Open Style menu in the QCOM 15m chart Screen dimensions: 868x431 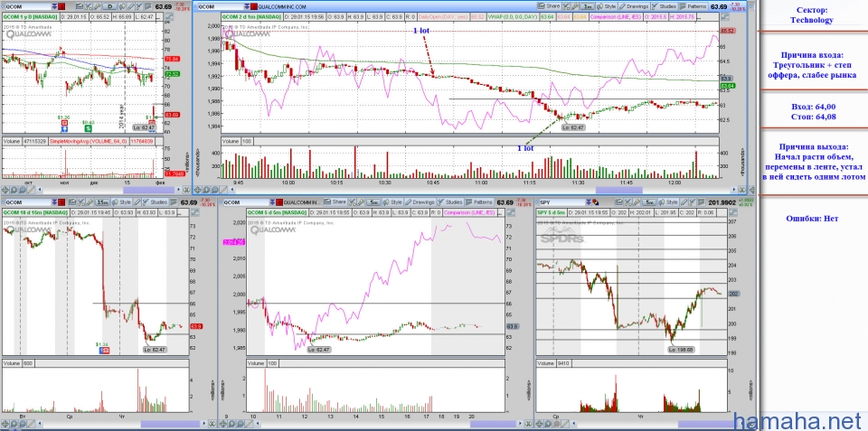(x=121, y=201)
